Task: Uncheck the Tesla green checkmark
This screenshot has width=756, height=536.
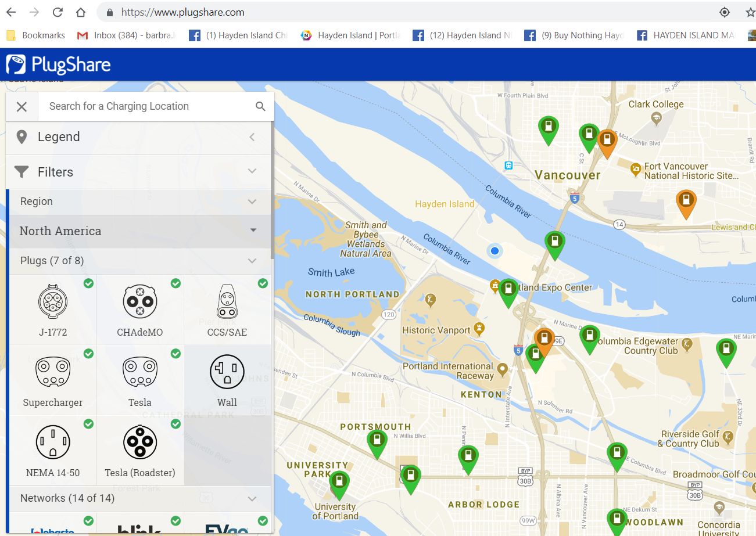Action: pos(175,353)
